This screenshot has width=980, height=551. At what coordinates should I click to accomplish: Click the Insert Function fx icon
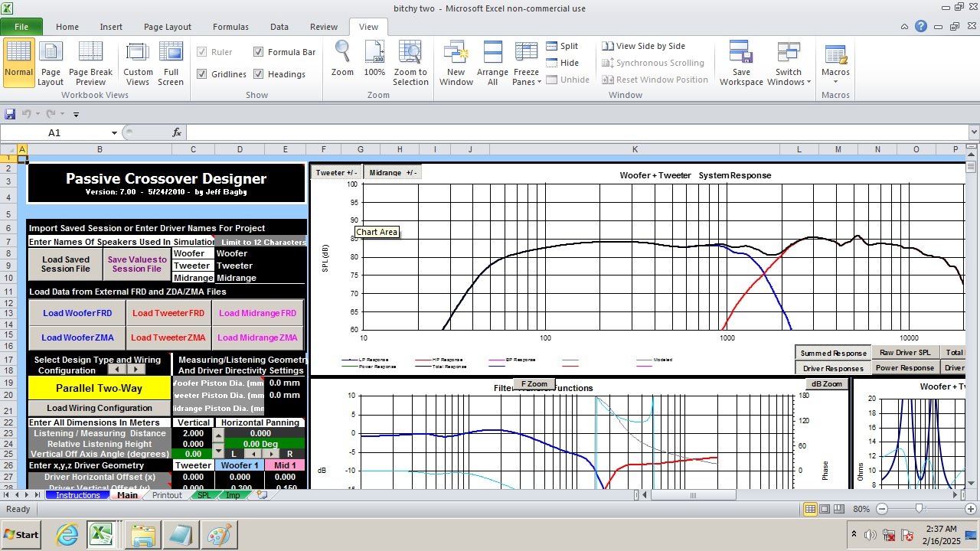pos(177,132)
